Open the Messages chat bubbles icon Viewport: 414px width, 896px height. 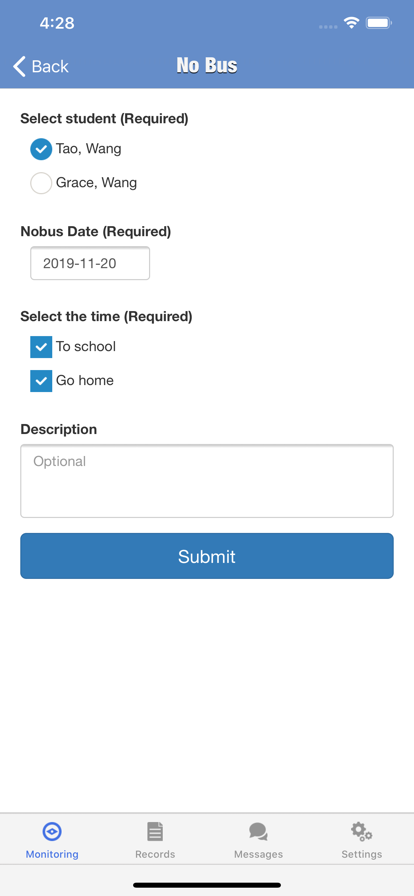click(x=258, y=832)
